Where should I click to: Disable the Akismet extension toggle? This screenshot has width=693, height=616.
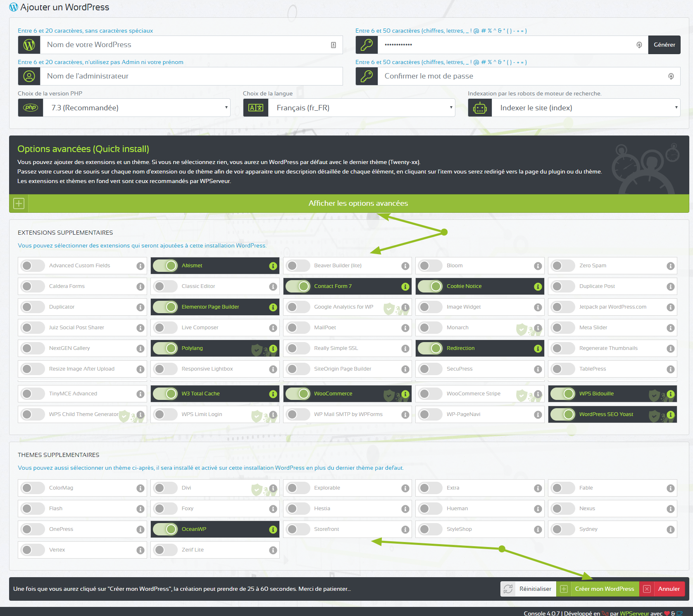point(165,266)
